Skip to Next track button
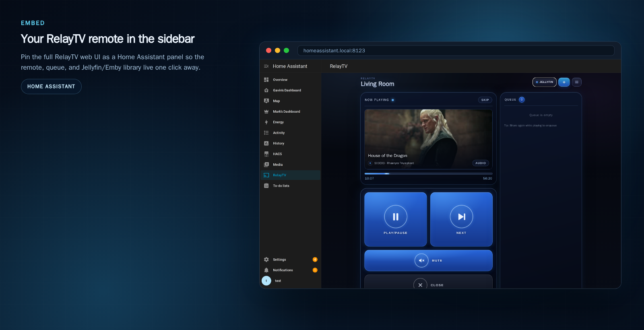 click(x=461, y=219)
